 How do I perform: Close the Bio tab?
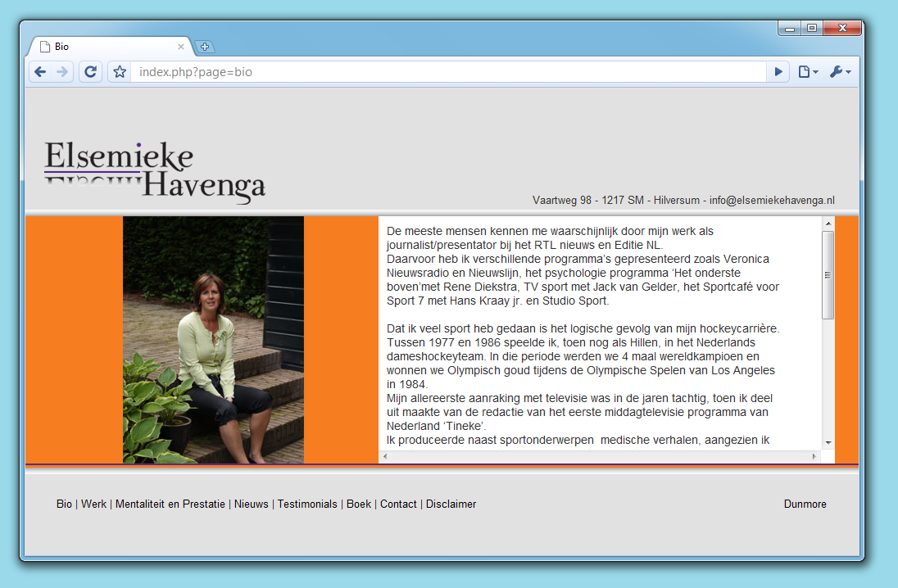(181, 47)
